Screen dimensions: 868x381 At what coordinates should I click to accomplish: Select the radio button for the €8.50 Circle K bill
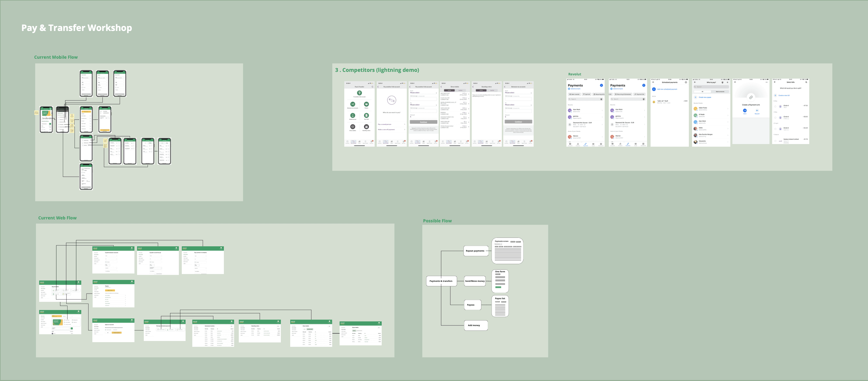775,117
